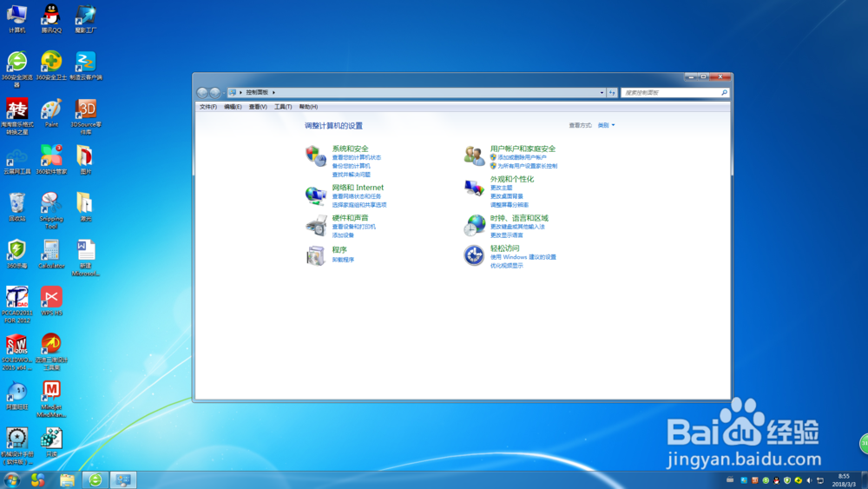Open the 查看(V) menu
The width and height of the screenshot is (868, 489).
pos(258,107)
